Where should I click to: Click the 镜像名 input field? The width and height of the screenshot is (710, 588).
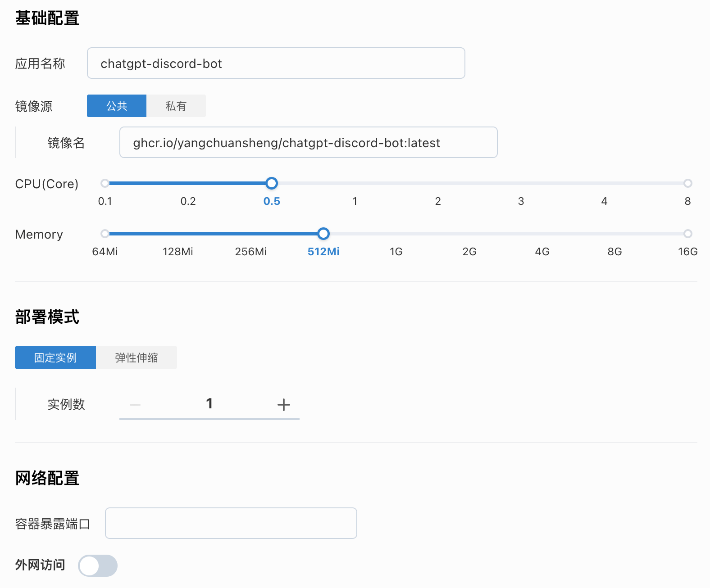pos(308,142)
